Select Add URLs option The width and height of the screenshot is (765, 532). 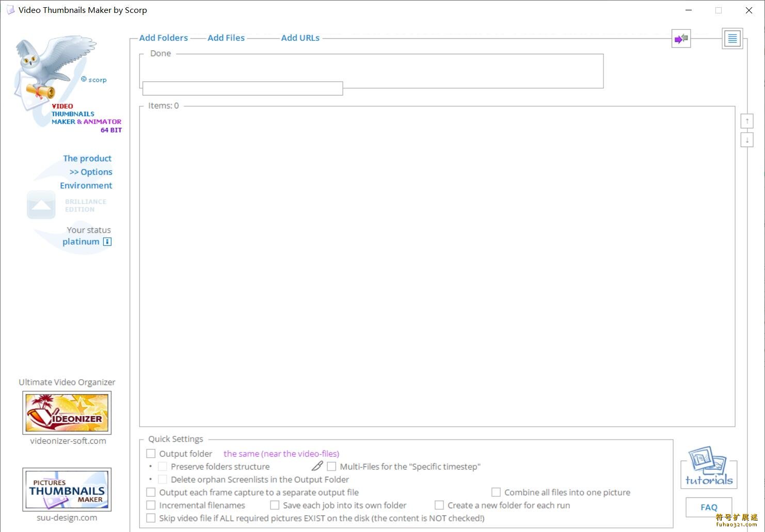(300, 38)
